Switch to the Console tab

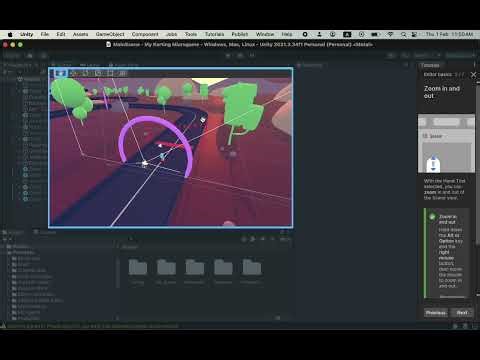(x=45, y=232)
